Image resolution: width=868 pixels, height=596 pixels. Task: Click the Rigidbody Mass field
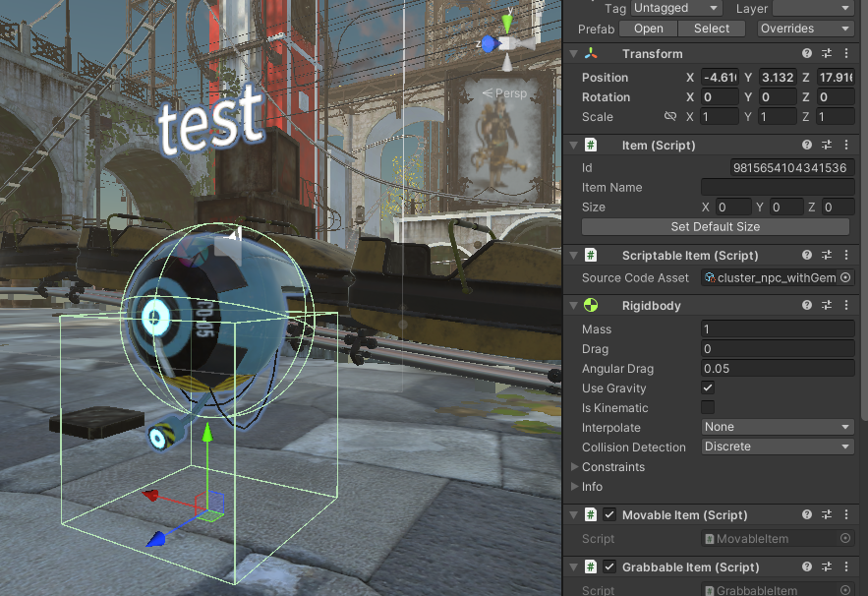(778, 329)
